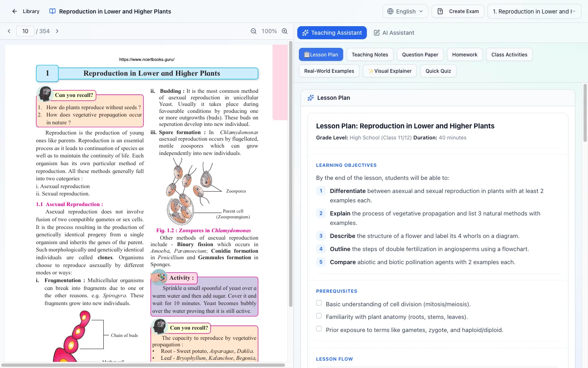Click objective number 5 badge
This screenshot has width=588, height=368.
click(321, 262)
